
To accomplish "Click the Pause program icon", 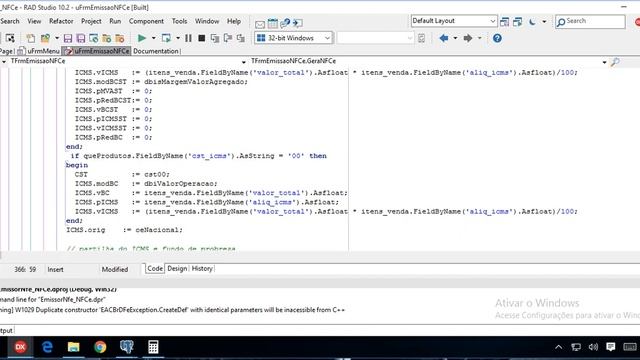I will [x=188, y=38].
